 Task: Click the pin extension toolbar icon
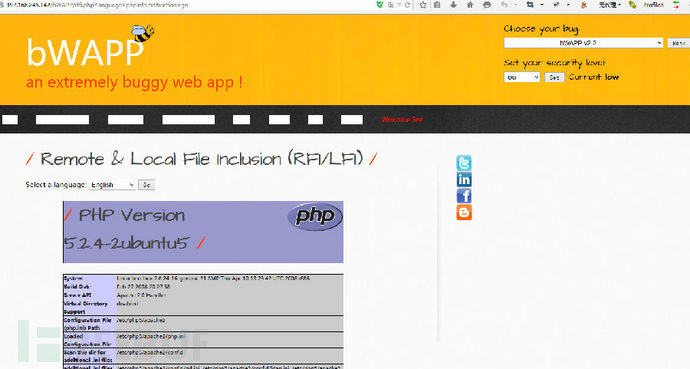[x=557, y=5]
